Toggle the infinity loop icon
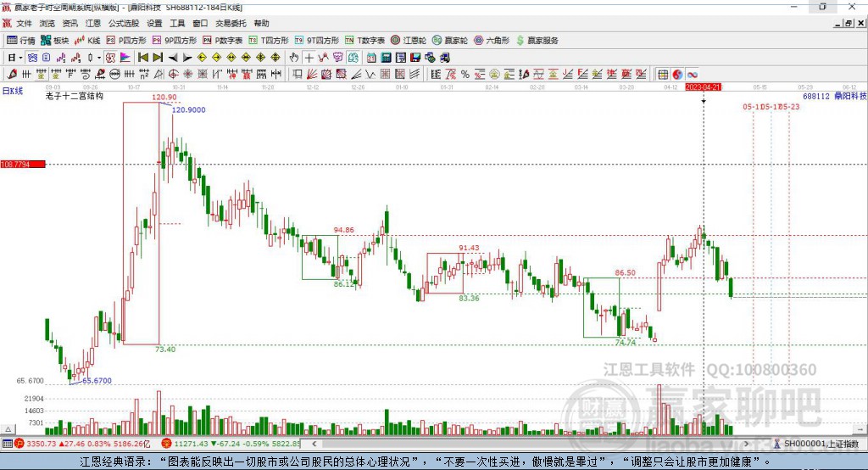 tap(693, 75)
